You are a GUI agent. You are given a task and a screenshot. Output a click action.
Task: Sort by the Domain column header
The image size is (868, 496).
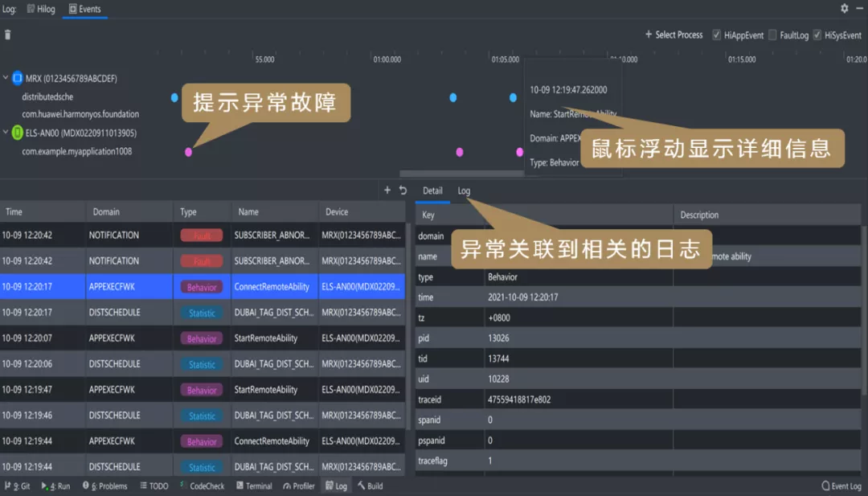click(x=129, y=211)
